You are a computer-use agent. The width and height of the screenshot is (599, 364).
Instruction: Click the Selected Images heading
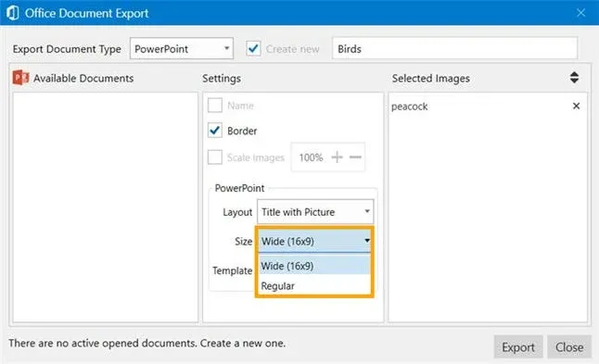[430, 78]
